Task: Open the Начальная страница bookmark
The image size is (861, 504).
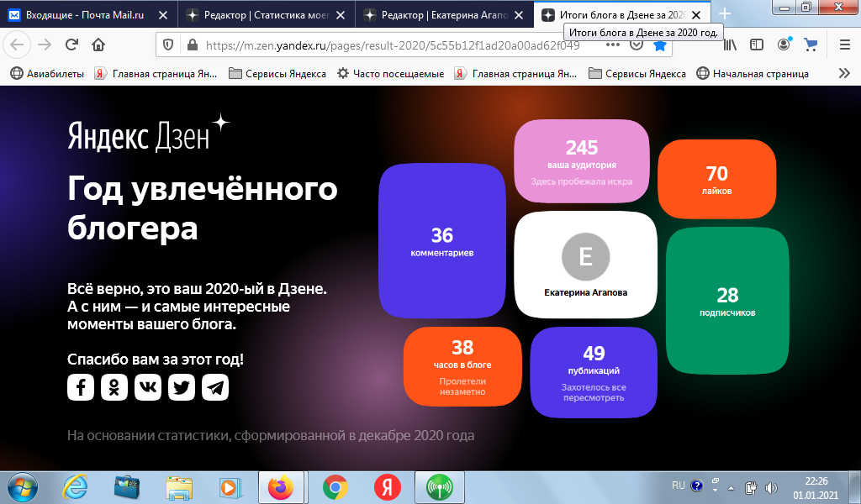Action: [x=753, y=73]
